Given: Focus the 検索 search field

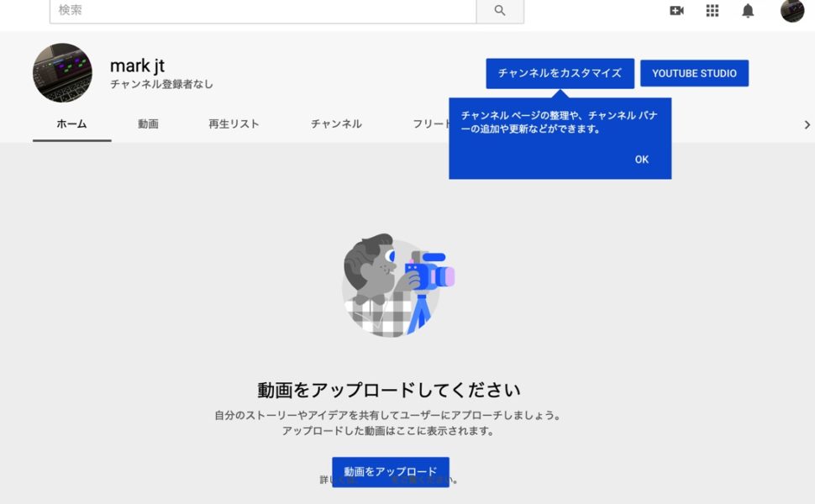Looking at the screenshot, I should [263, 10].
